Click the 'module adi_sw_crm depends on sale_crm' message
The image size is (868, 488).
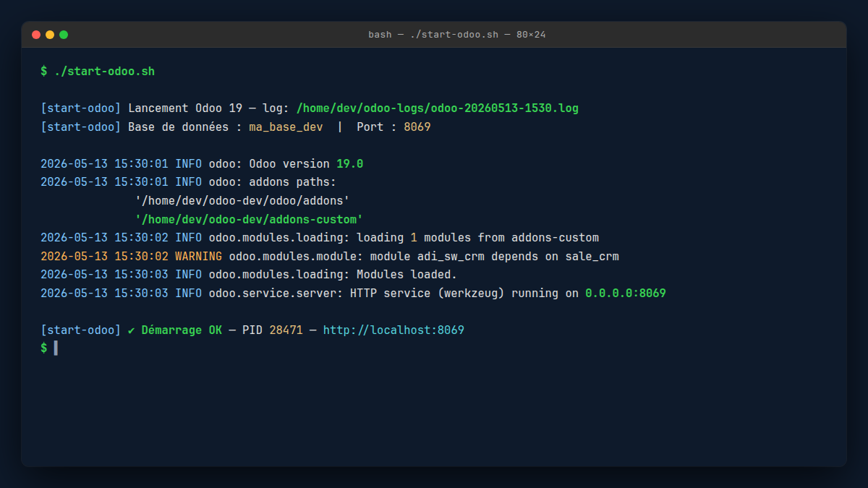click(x=495, y=257)
